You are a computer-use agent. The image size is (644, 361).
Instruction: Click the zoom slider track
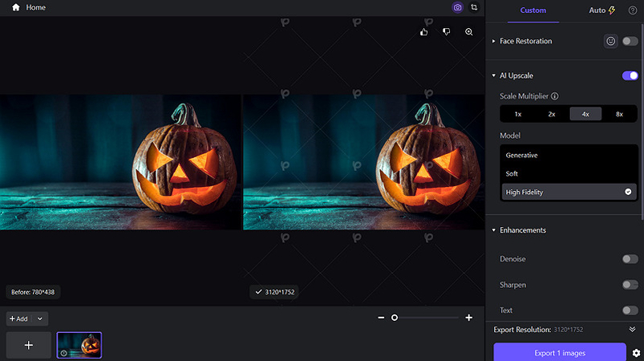pos(427,318)
